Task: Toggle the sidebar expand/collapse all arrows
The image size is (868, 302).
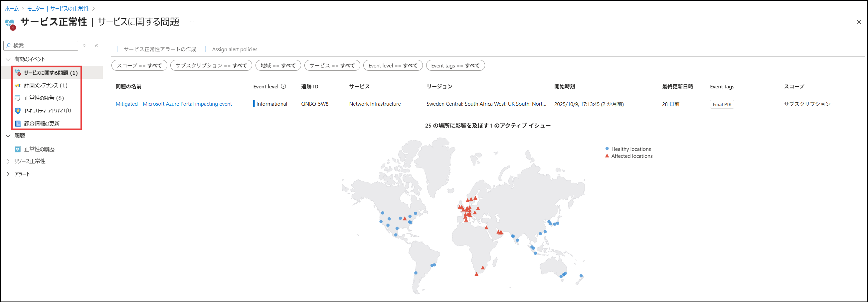Action: (x=85, y=46)
